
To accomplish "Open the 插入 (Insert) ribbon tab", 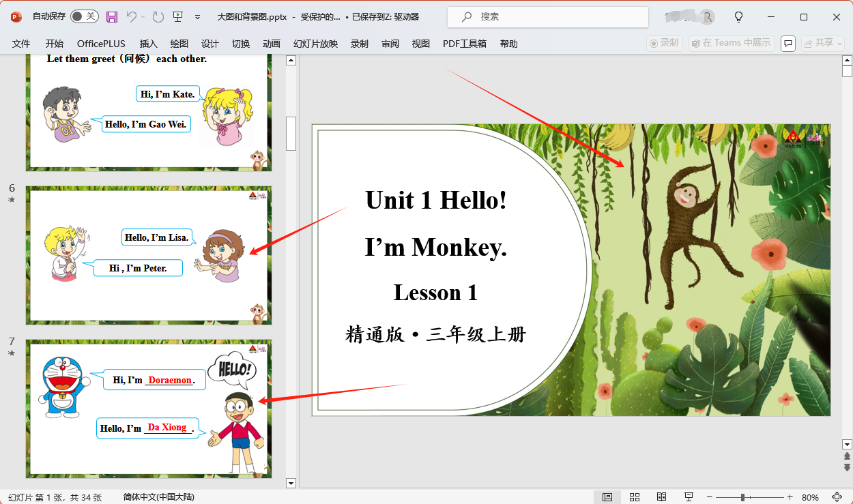I will [148, 44].
